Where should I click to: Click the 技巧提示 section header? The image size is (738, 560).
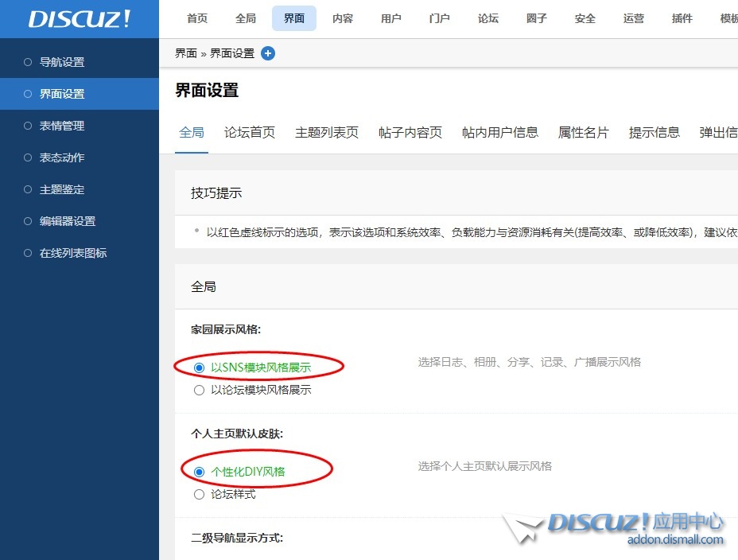click(216, 193)
